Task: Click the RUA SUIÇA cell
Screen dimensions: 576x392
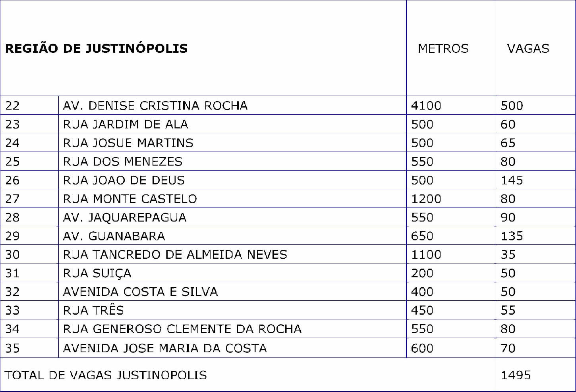Action: point(97,273)
